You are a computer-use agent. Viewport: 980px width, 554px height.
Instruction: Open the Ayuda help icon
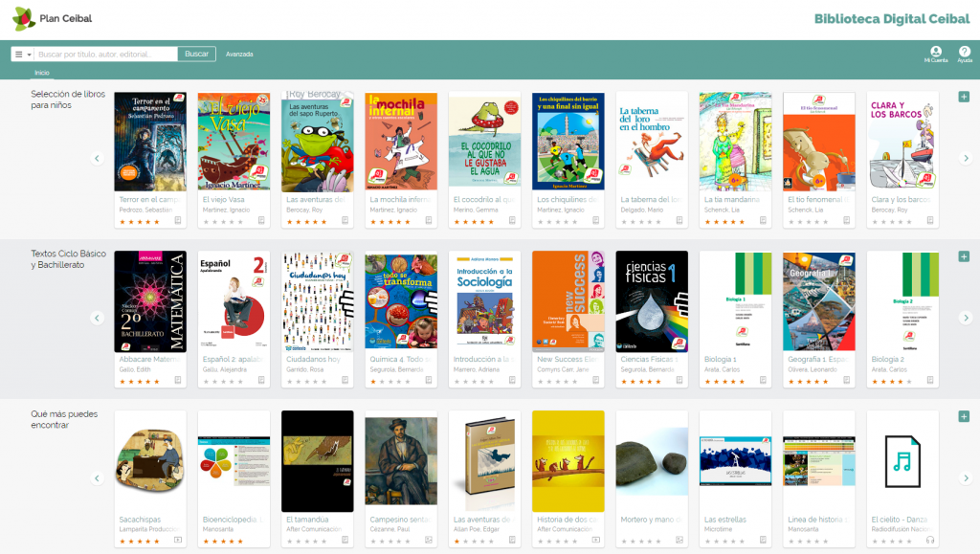pos(965,54)
